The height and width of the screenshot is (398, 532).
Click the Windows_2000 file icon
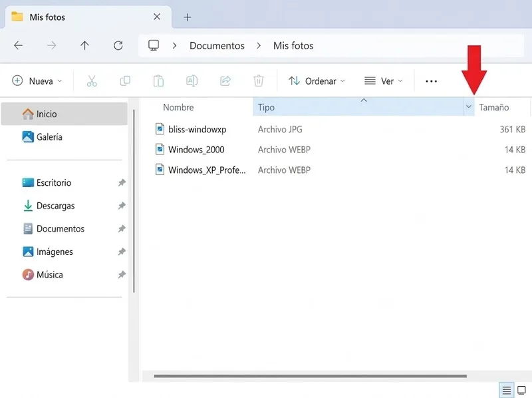tap(160, 150)
